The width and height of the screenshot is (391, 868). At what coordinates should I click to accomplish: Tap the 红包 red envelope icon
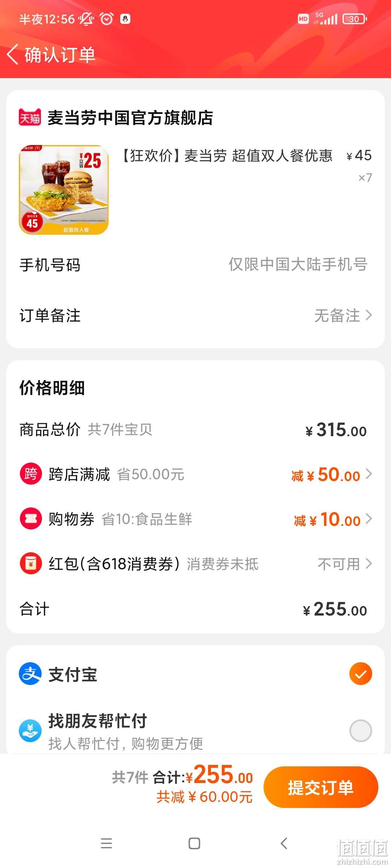pyautogui.click(x=31, y=563)
